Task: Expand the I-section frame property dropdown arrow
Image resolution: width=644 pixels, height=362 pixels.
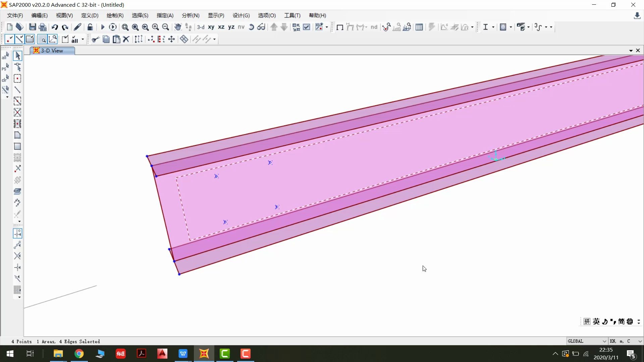Action: point(493,27)
